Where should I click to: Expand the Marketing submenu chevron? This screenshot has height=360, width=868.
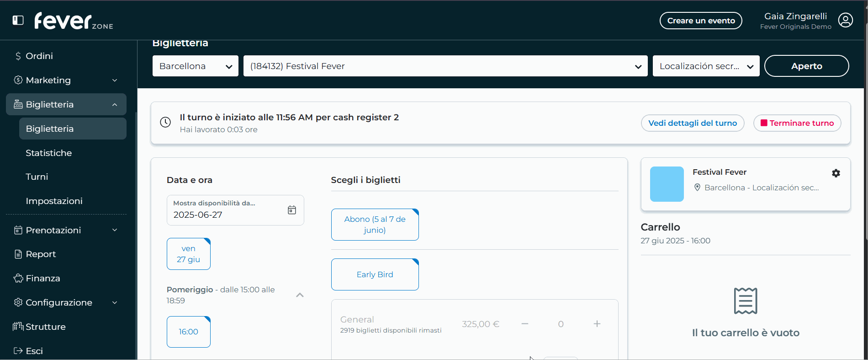(115, 80)
